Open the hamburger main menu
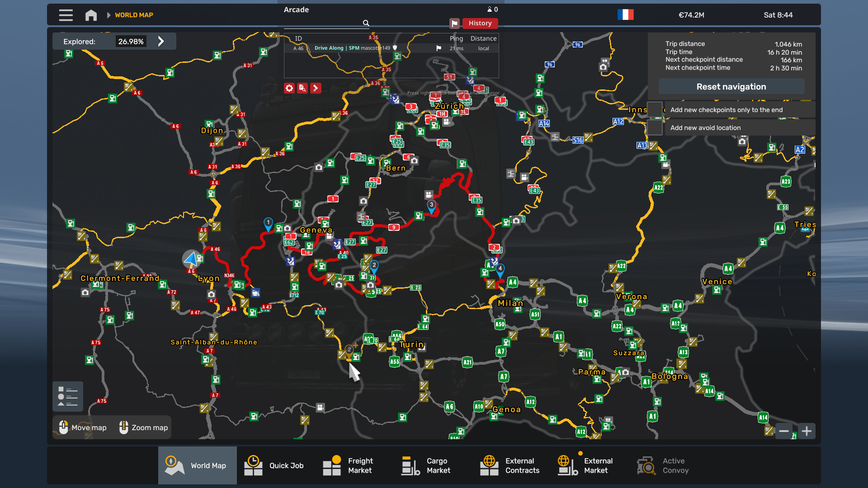 click(x=66, y=15)
